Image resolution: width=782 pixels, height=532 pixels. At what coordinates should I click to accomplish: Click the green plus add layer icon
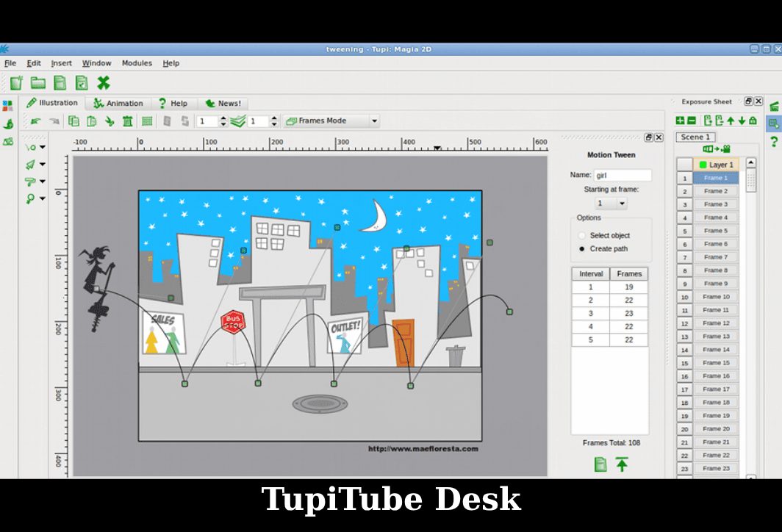click(x=680, y=121)
